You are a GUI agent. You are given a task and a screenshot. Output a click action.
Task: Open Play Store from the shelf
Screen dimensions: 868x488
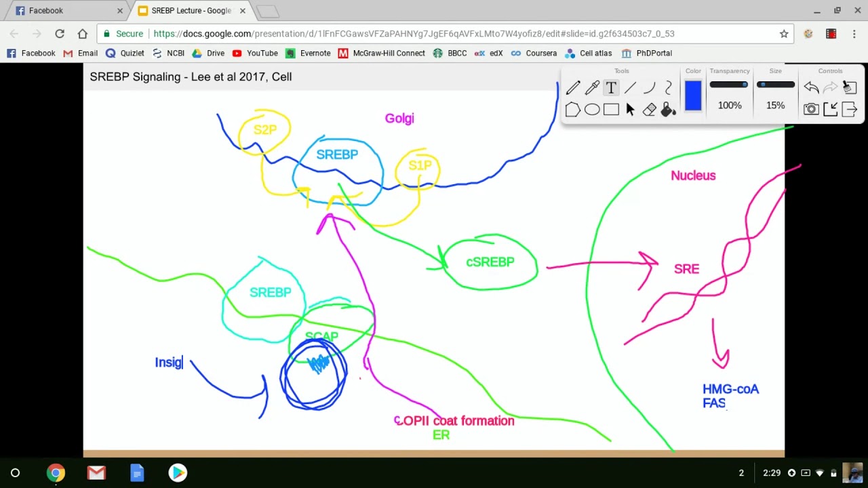[x=178, y=473]
